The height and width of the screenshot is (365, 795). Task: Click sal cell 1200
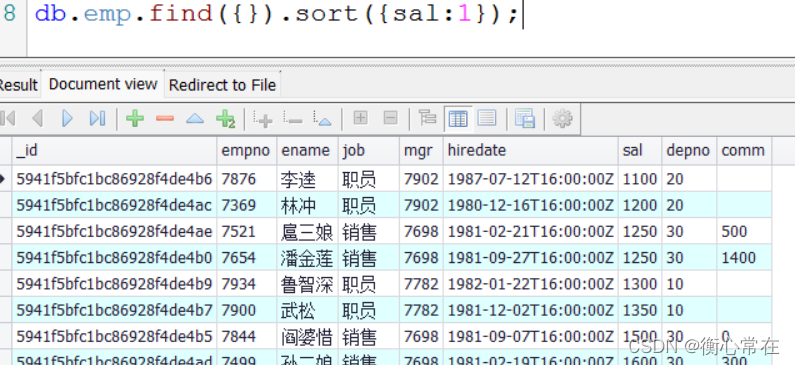(x=640, y=205)
